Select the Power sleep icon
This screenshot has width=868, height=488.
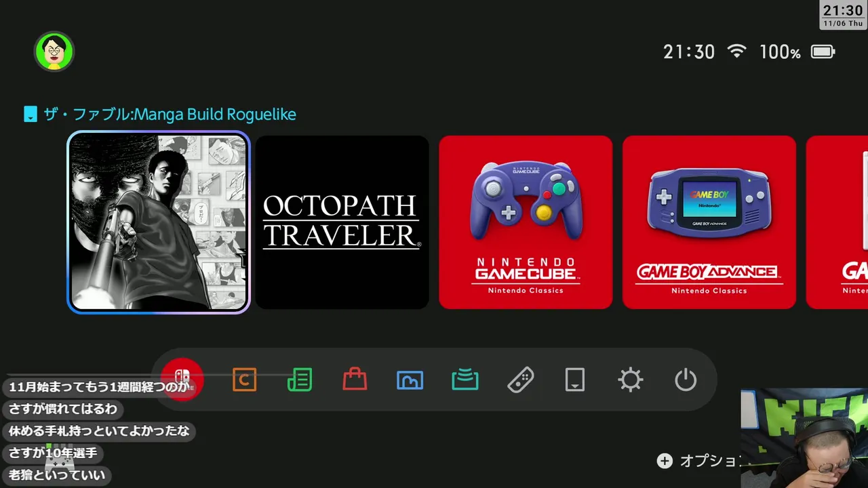click(686, 380)
